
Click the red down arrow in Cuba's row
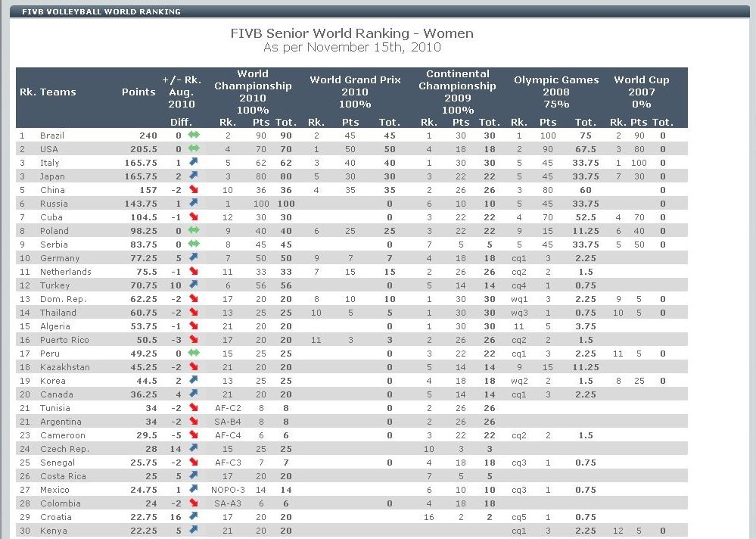[x=193, y=217]
